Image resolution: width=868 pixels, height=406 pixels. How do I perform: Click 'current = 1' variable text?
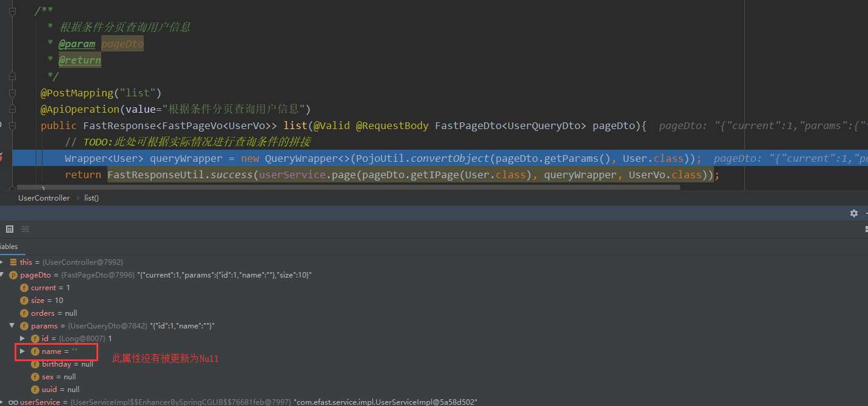point(50,288)
